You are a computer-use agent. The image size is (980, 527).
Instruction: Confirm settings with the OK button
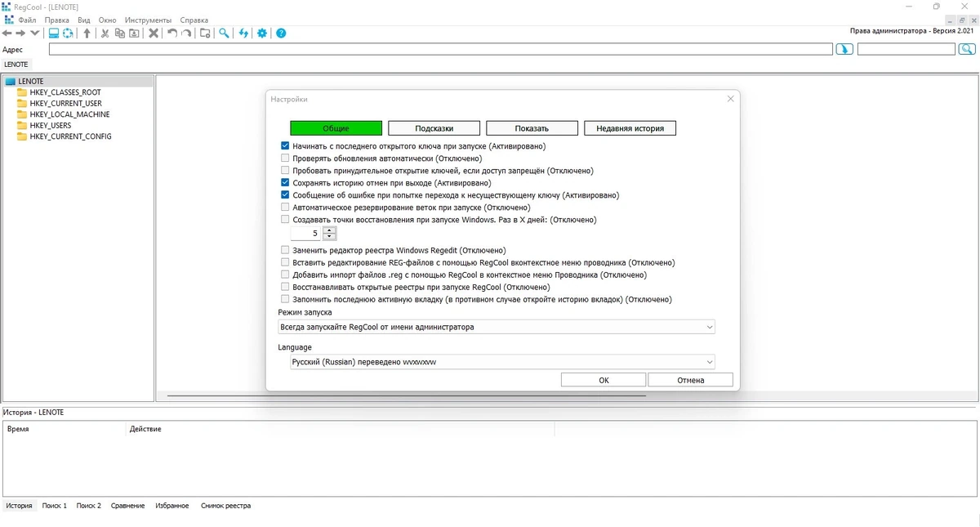coord(604,380)
